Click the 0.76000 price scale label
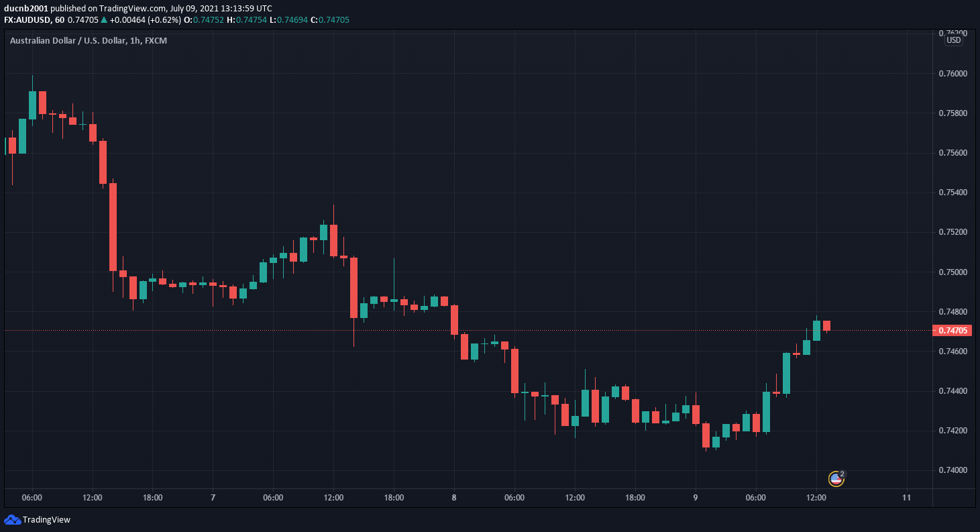Viewport: 980px width, 532px height. [952, 73]
